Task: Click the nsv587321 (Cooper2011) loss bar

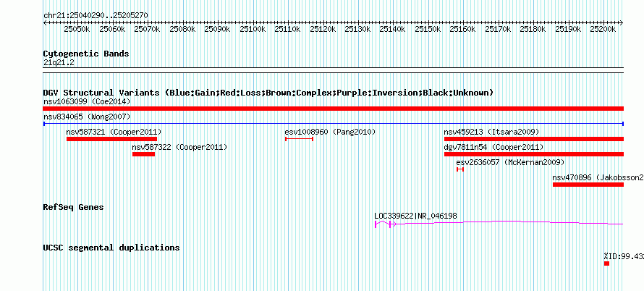Action: click(111, 139)
